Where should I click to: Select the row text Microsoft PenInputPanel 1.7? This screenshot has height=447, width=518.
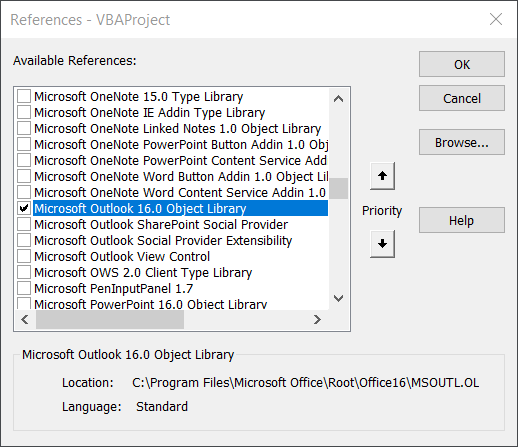pyautogui.click(x=114, y=289)
